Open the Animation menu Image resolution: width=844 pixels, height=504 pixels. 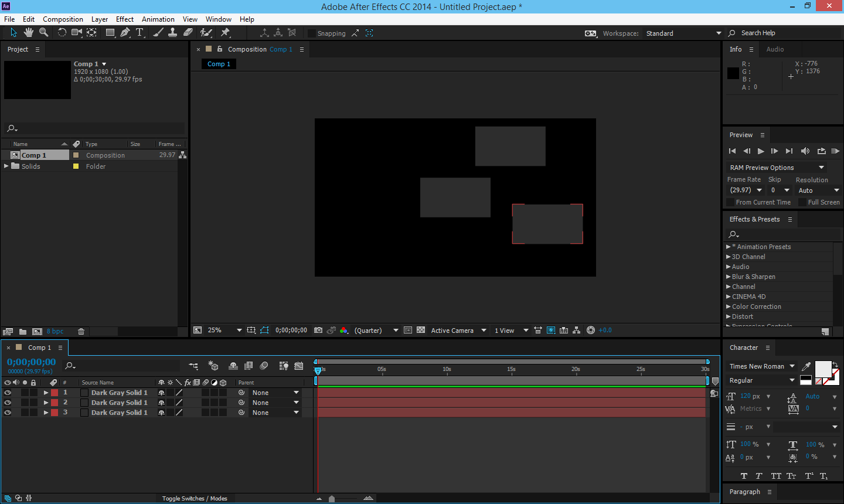tap(158, 19)
